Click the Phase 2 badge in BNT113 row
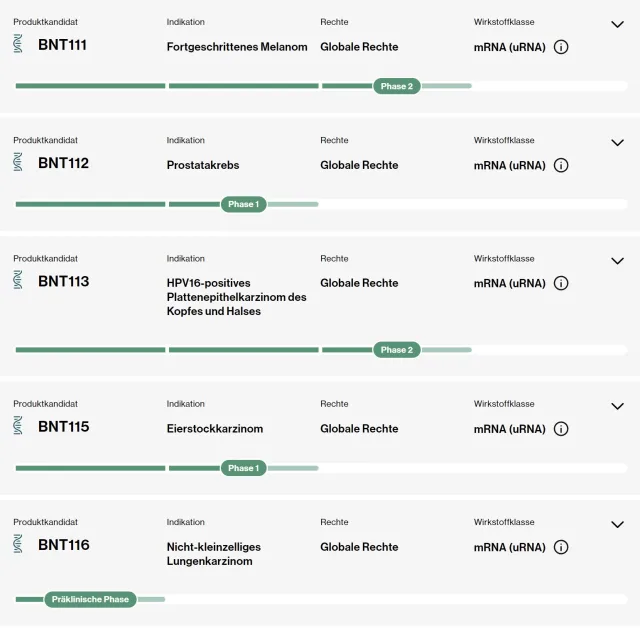Image resolution: width=640 pixels, height=628 pixels. [x=397, y=350]
